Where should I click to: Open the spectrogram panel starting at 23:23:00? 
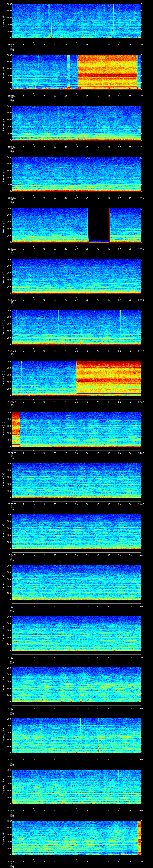[x=76, y=481]
